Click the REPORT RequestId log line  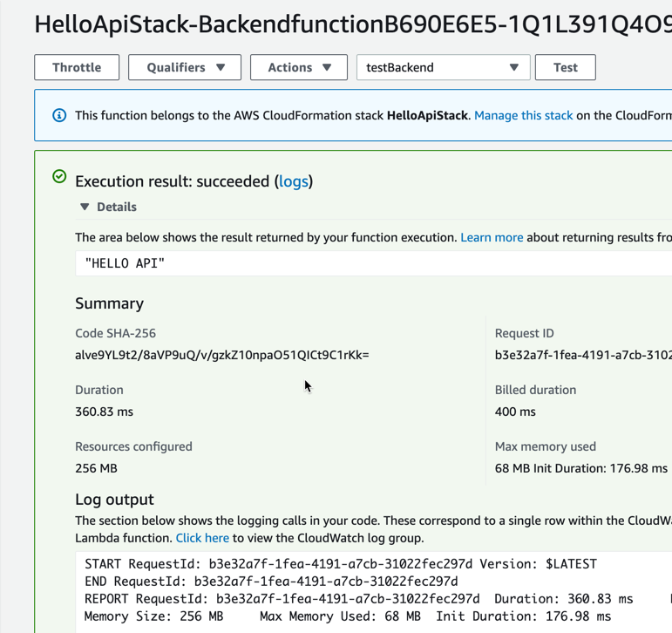coord(359,599)
